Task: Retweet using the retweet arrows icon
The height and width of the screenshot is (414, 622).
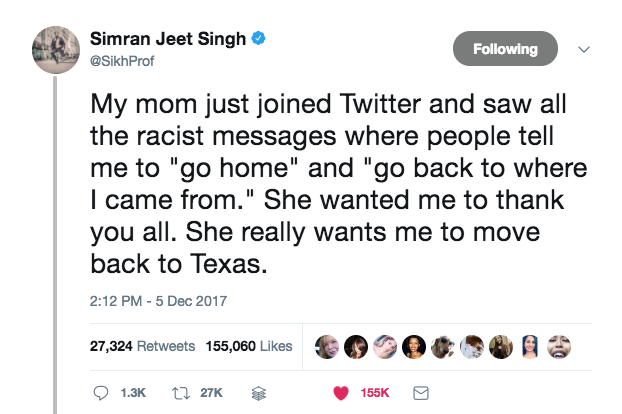Action: click(183, 394)
